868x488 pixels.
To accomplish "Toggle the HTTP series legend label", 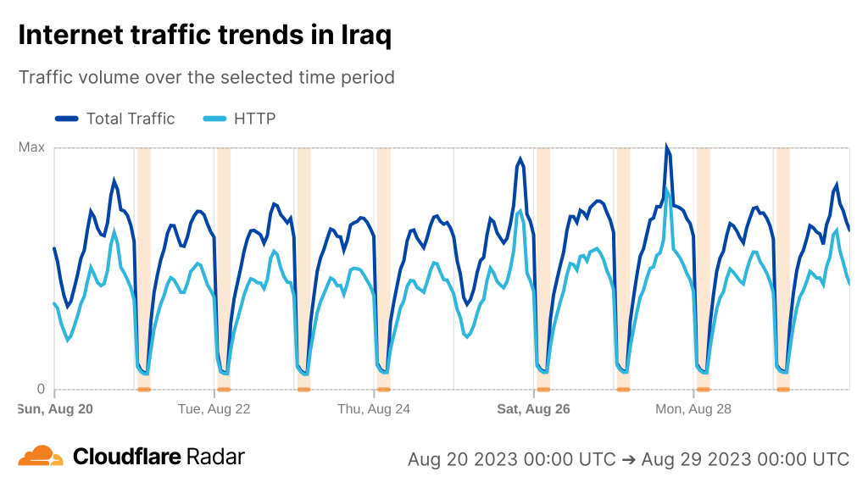I will (254, 119).
